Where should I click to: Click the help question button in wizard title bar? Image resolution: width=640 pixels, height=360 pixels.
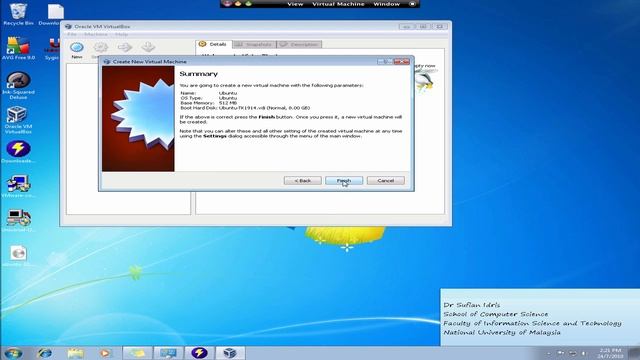pyautogui.click(x=384, y=62)
